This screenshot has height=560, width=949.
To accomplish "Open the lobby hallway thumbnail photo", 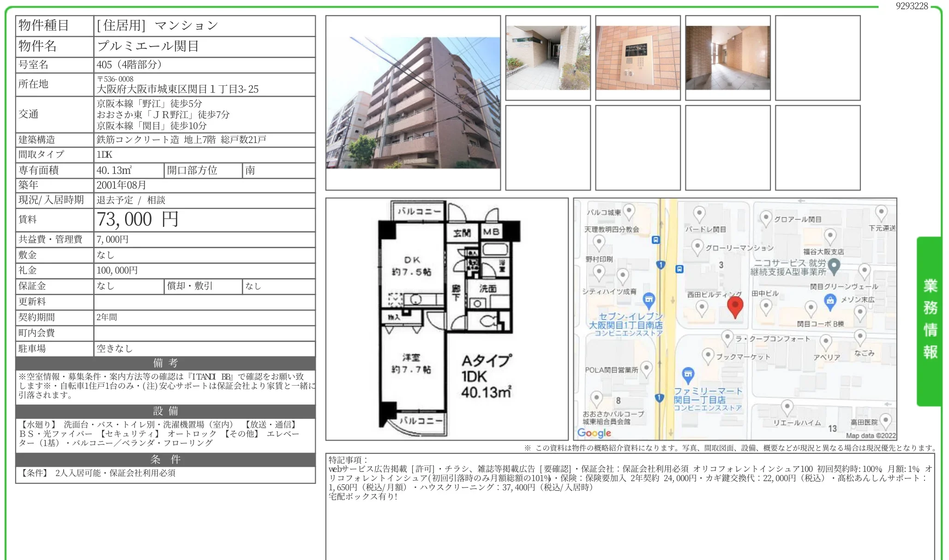I will pos(728,58).
